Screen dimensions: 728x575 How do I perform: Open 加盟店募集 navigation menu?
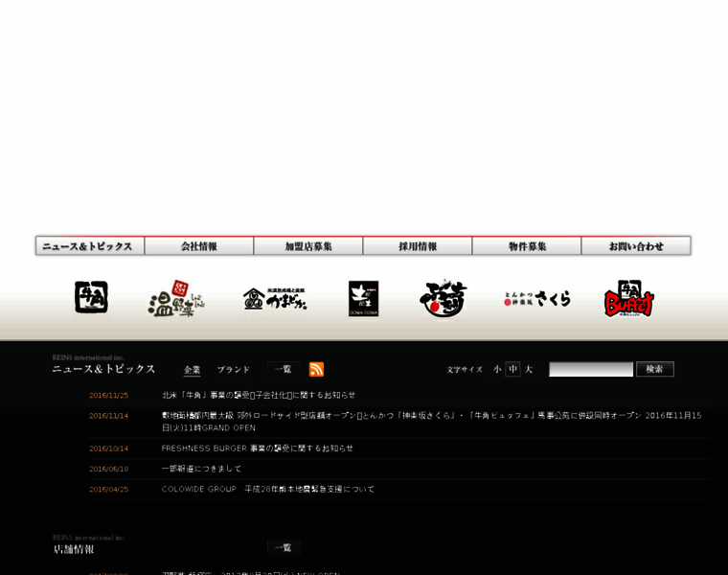(308, 245)
